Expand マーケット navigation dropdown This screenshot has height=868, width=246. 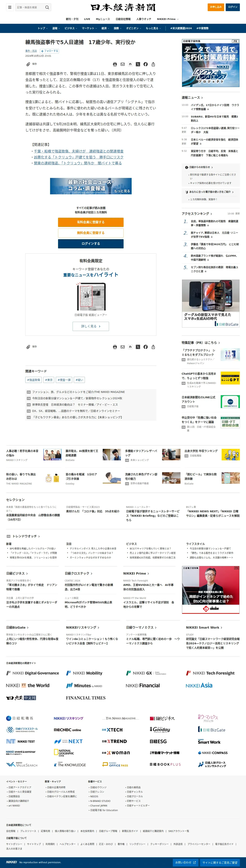coord(89,28)
